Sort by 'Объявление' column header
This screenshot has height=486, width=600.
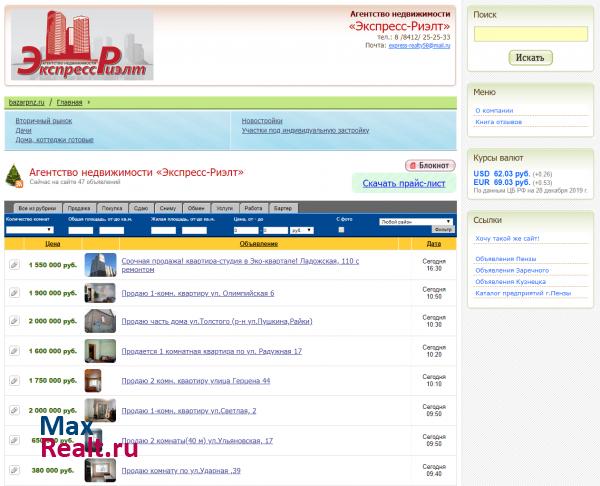(x=259, y=244)
